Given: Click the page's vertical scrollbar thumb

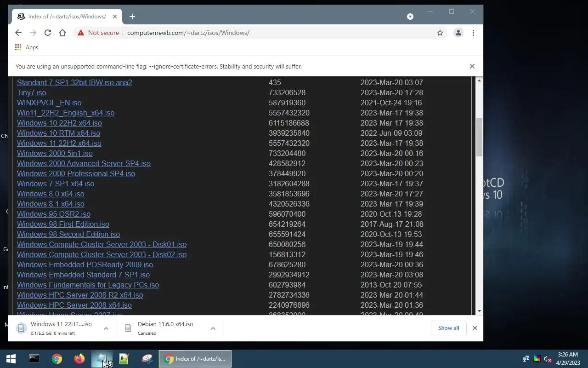Looking at the screenshot, I should point(479,137).
